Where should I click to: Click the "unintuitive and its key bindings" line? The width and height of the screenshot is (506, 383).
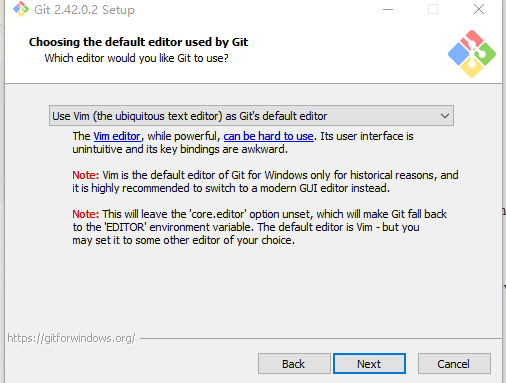[x=180, y=149]
